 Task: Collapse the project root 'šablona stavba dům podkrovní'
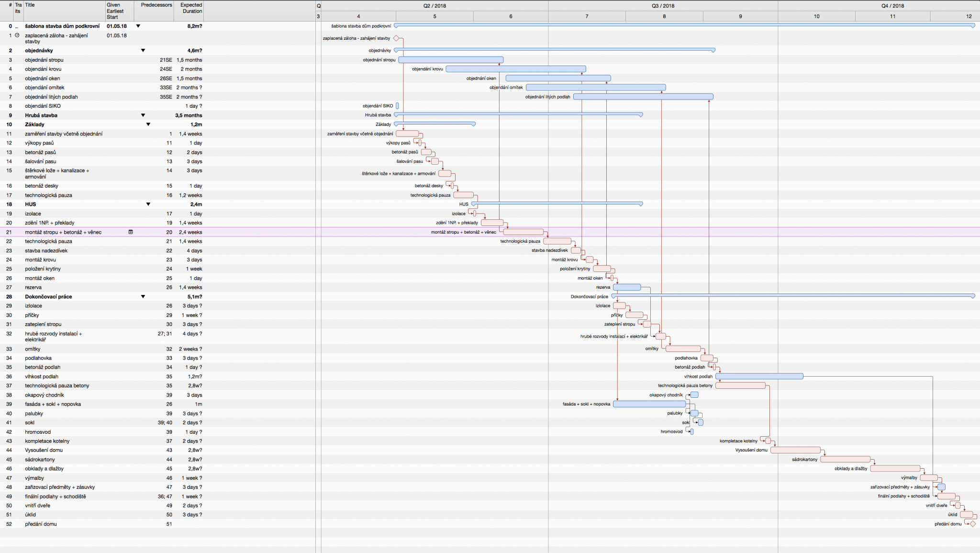pos(138,26)
